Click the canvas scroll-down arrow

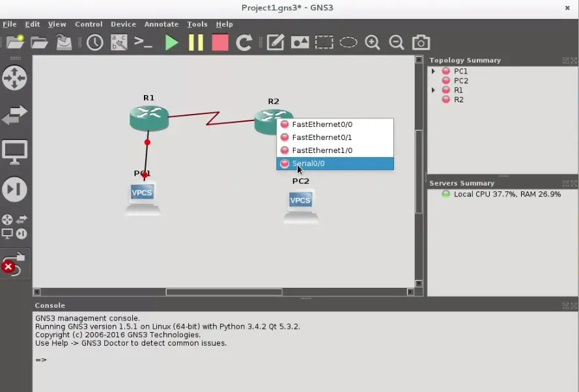(419, 283)
